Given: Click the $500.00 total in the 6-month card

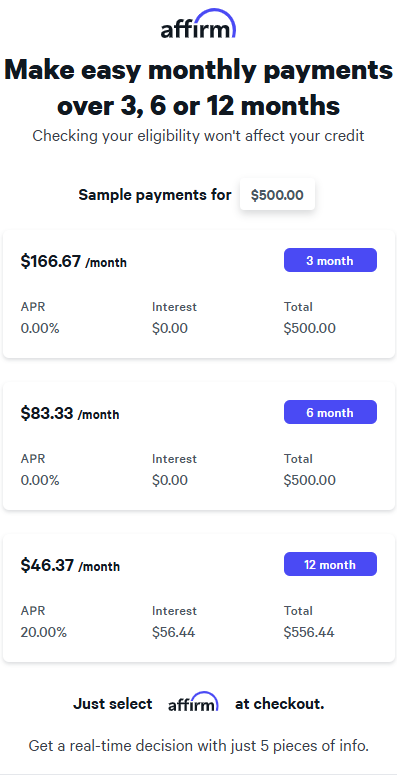Looking at the screenshot, I should tap(310, 480).
